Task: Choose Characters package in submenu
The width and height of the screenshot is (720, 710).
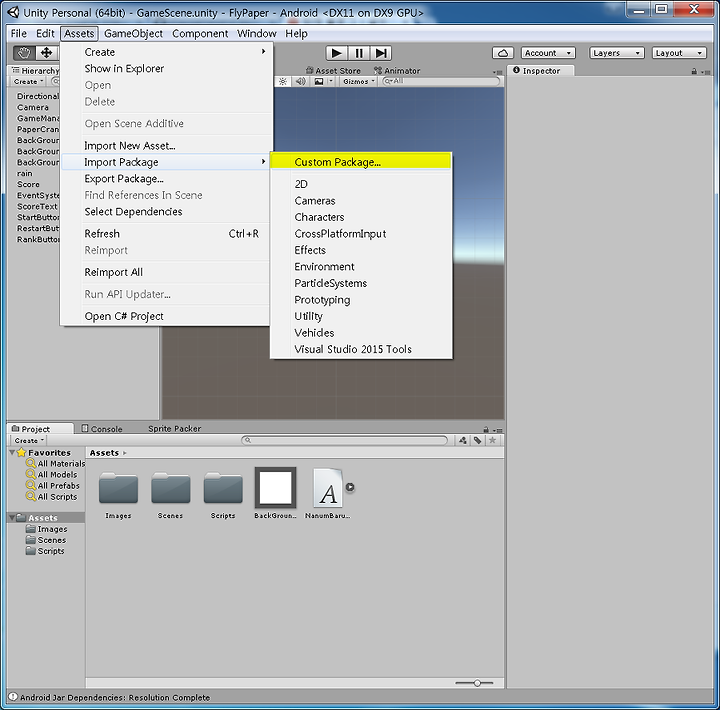Action: tap(361, 217)
